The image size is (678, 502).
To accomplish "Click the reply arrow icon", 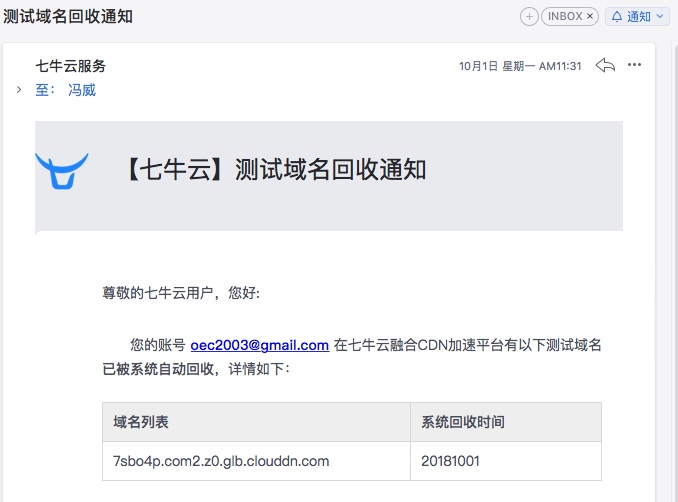I will [x=605, y=65].
